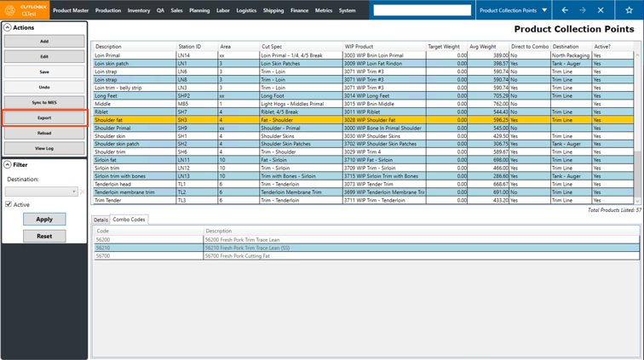Viewport: 644px width, 360px height.
Task: Click the Export button
Action: [x=44, y=117]
